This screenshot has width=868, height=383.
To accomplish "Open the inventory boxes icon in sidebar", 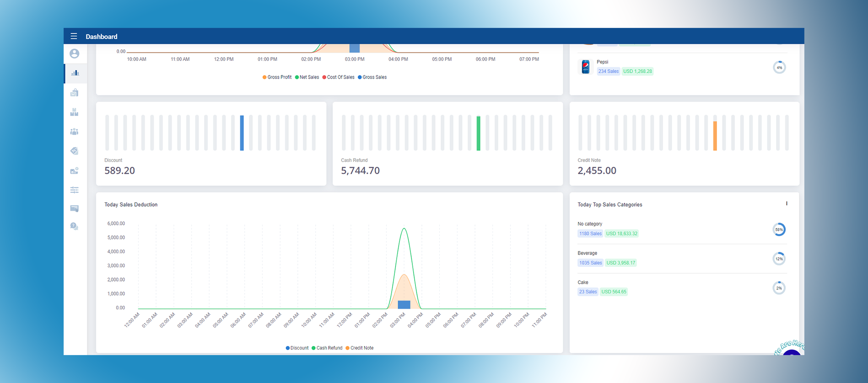I will point(75,112).
